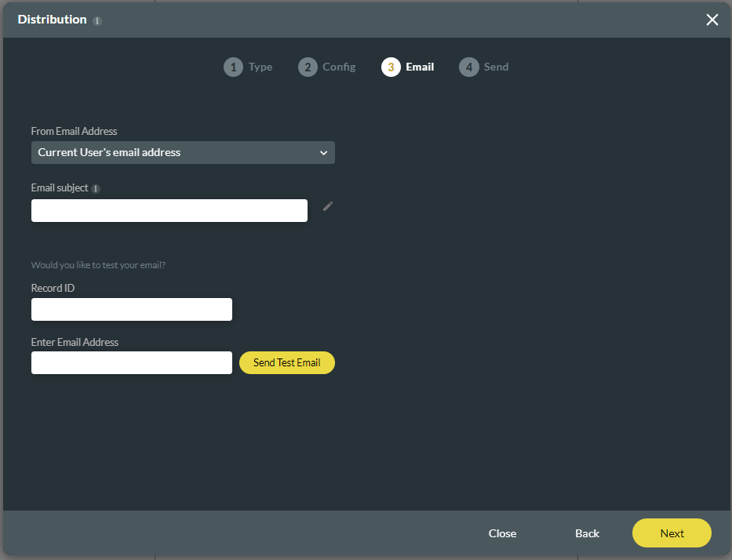Click the Enter Email Address field
This screenshot has height=560, width=732.
[131, 362]
